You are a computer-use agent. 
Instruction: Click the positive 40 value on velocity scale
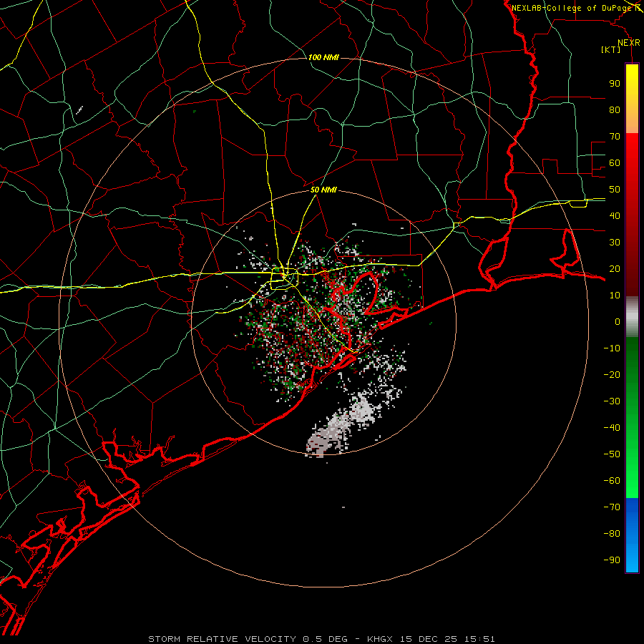coord(615,216)
